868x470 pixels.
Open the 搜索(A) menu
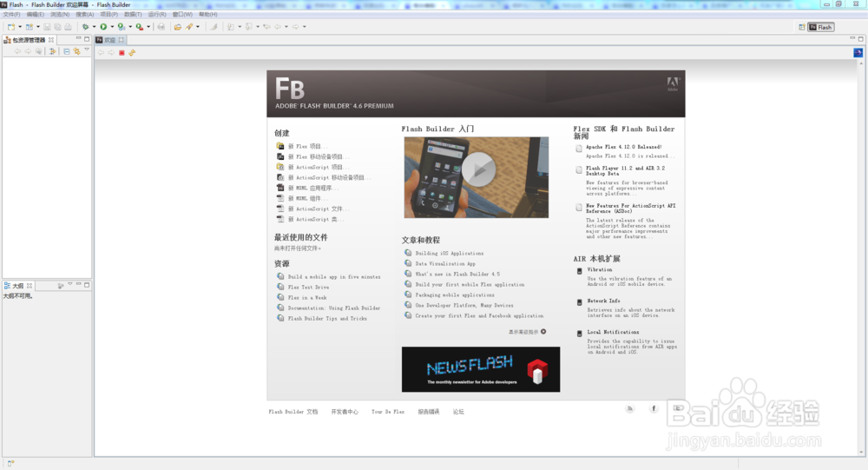coord(85,15)
